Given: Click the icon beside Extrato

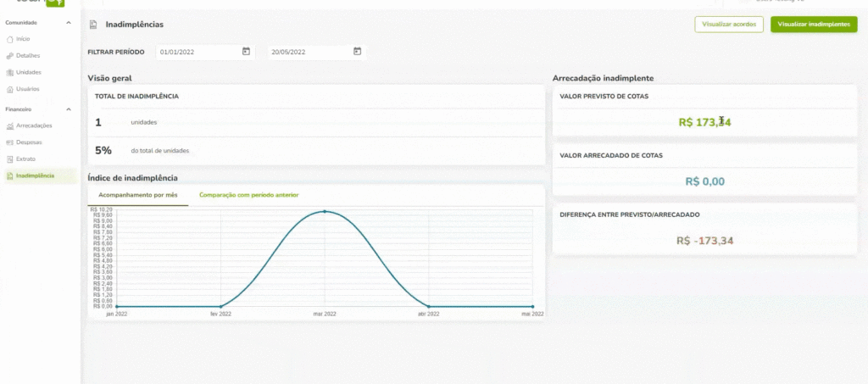Looking at the screenshot, I should (9, 159).
